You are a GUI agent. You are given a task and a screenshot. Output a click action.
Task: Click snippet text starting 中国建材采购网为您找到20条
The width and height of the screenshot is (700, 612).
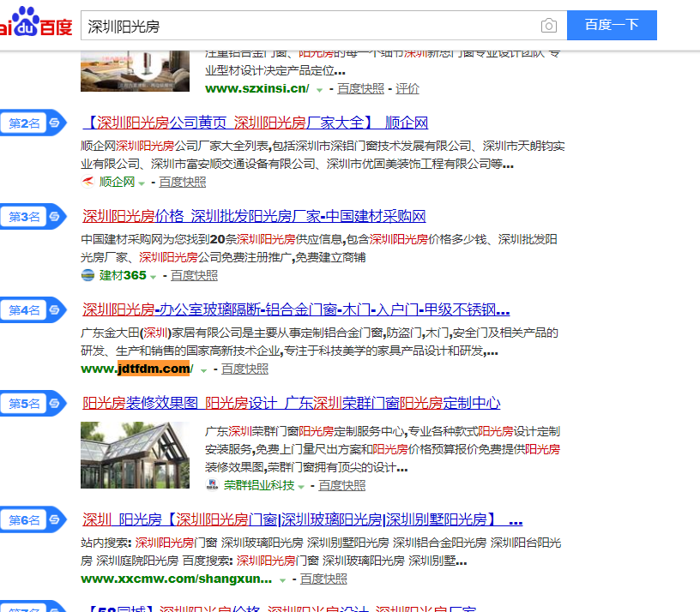pyautogui.click(x=319, y=249)
